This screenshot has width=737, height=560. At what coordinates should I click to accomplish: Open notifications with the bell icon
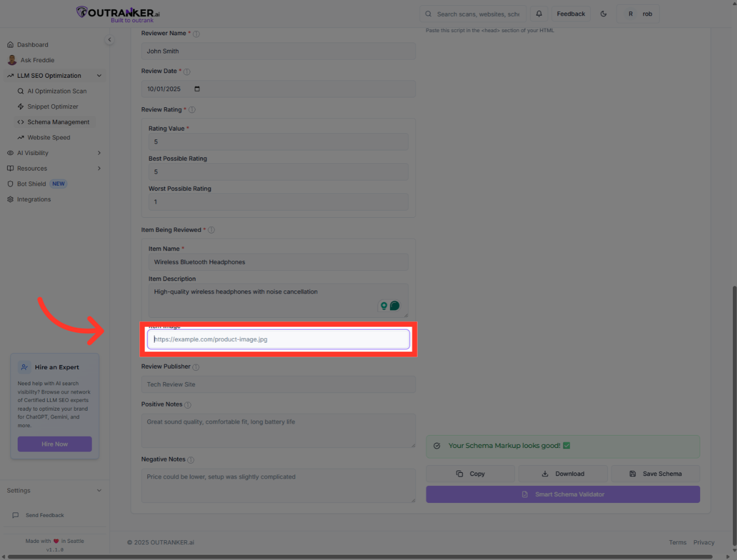tap(539, 14)
